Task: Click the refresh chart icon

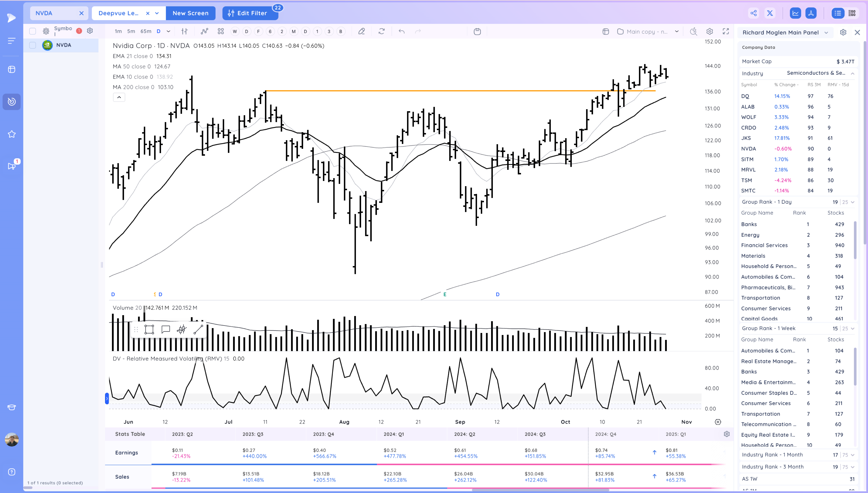Action: (x=381, y=31)
